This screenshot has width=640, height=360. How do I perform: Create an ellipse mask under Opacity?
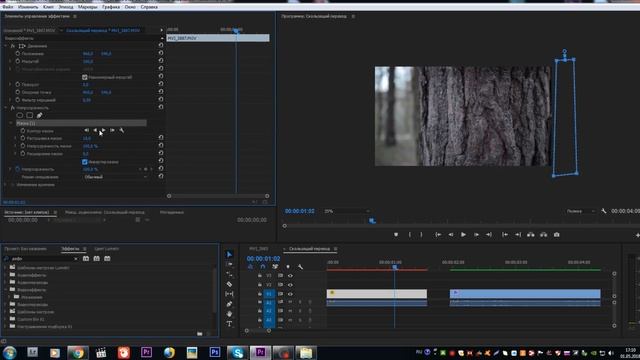point(20,116)
